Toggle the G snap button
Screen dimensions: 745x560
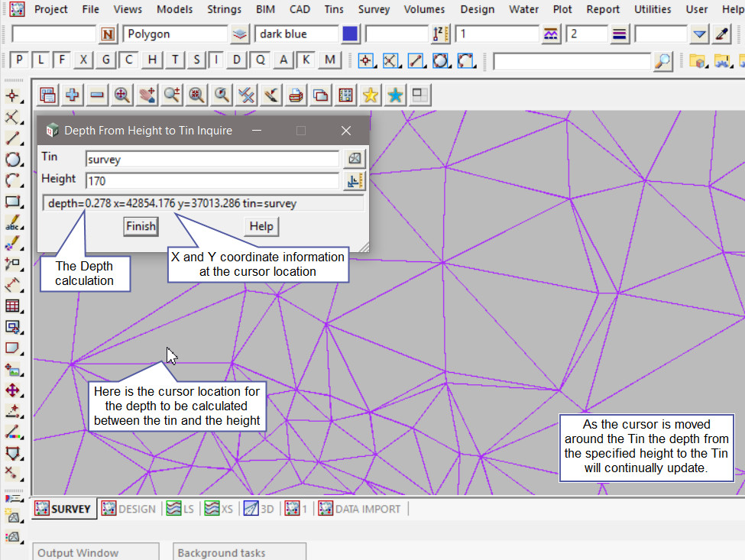click(x=106, y=60)
